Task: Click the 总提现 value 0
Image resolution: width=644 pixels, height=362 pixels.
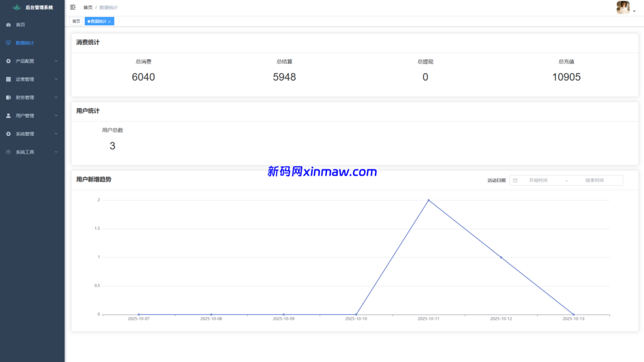Action: click(425, 77)
